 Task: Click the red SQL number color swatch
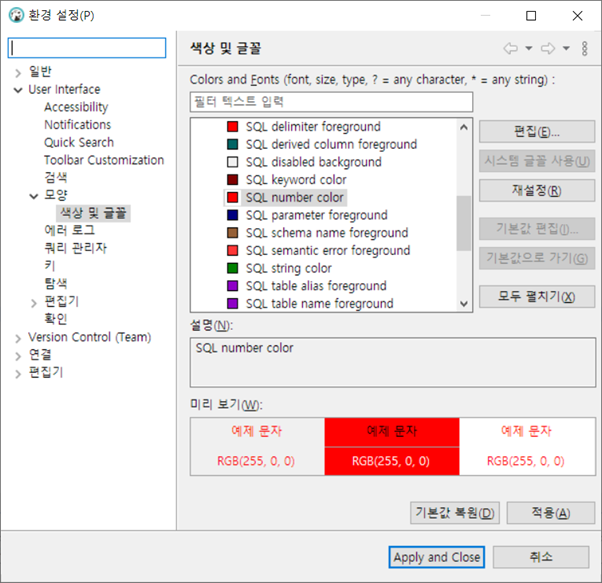point(232,197)
